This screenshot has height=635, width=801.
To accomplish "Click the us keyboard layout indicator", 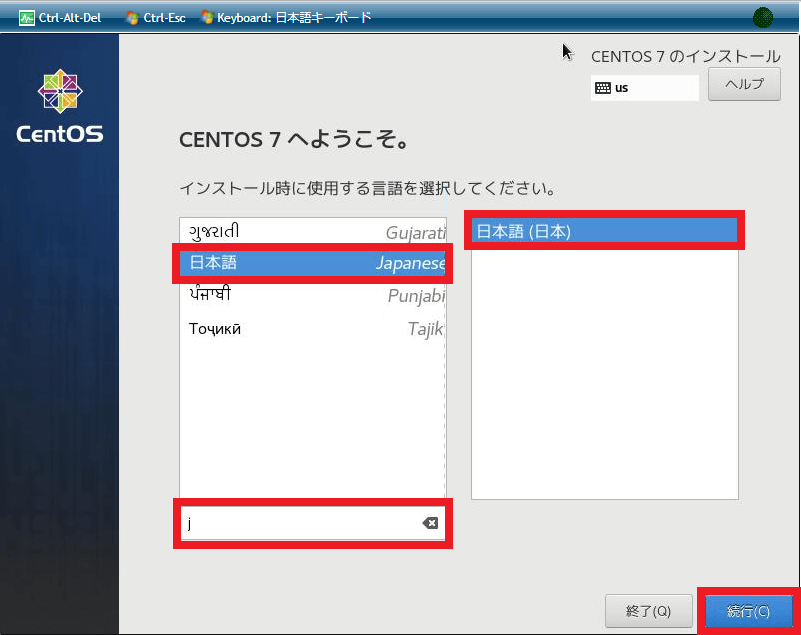I will (645, 88).
